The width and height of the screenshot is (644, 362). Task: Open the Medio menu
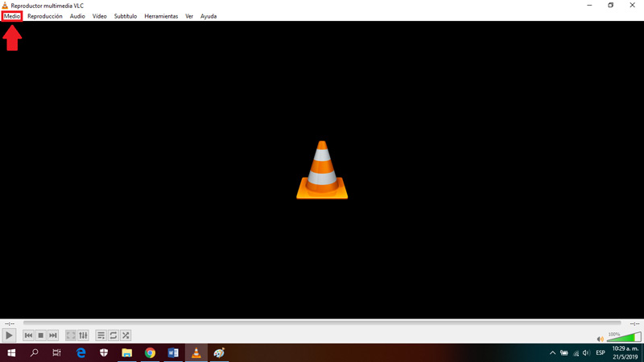(x=12, y=16)
